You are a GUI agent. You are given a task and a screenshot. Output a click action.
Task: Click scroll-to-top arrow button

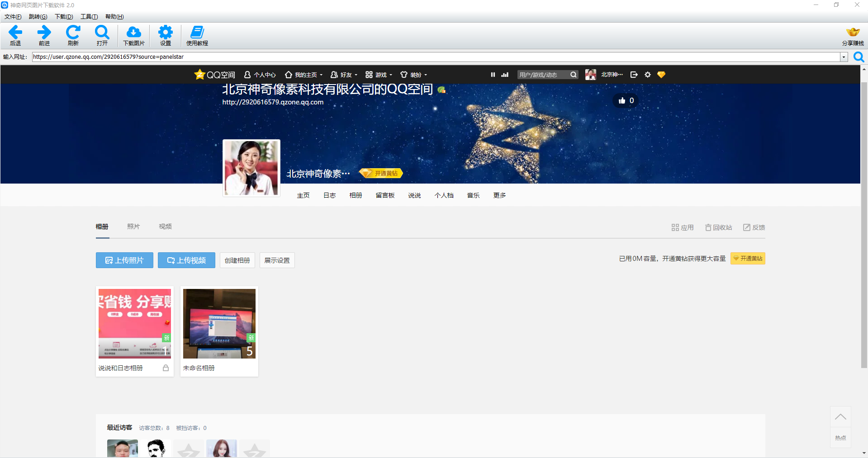[x=840, y=417]
